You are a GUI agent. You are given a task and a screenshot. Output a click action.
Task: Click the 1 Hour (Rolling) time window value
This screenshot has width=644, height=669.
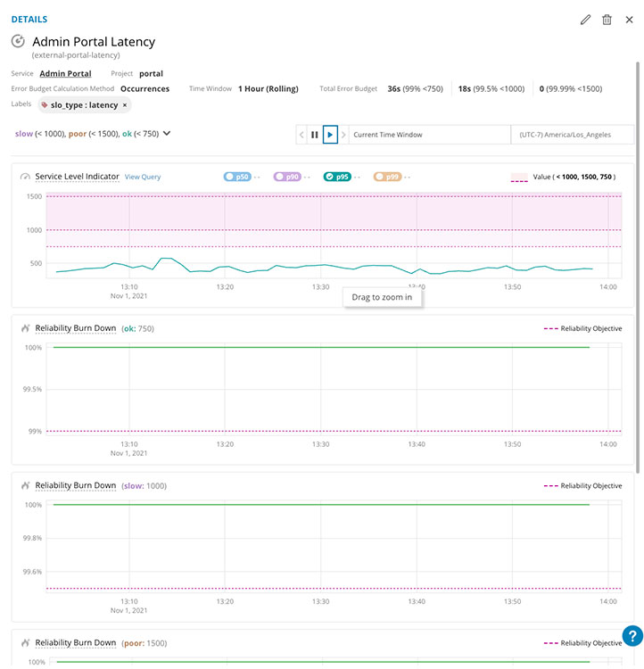point(268,88)
